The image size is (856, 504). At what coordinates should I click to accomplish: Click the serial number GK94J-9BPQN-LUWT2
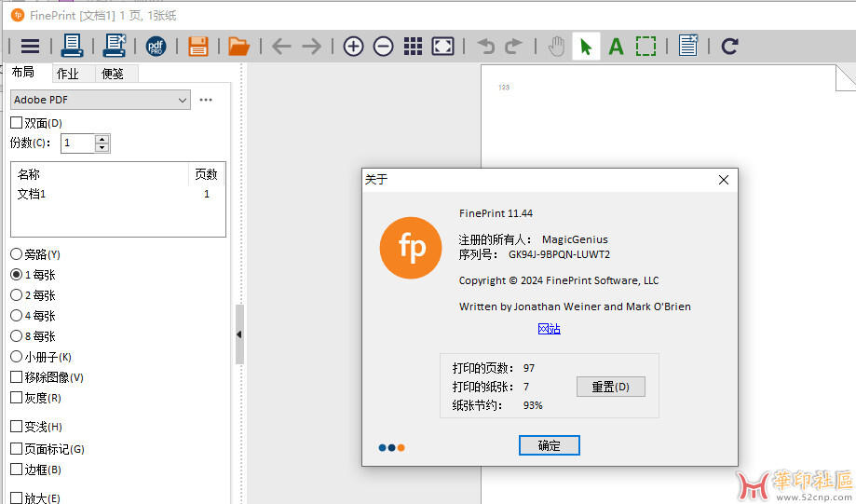[559, 254]
